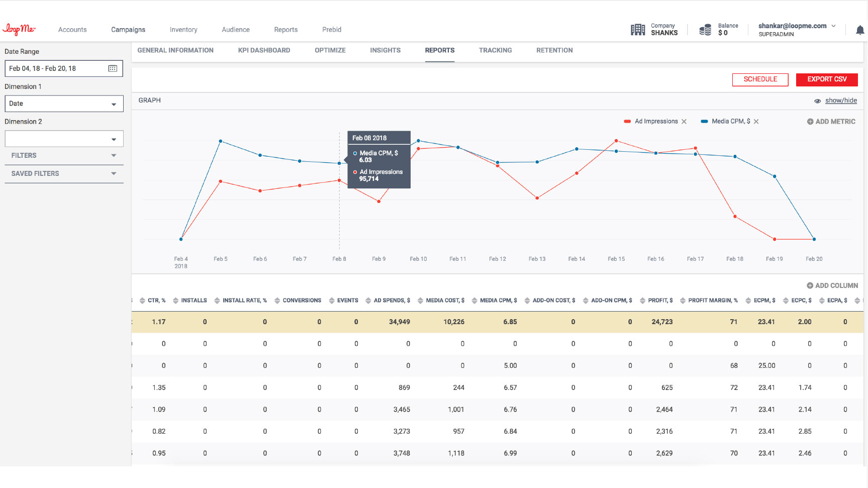Open the date range calendar icon
The width and height of the screenshot is (868, 488).
coord(113,68)
